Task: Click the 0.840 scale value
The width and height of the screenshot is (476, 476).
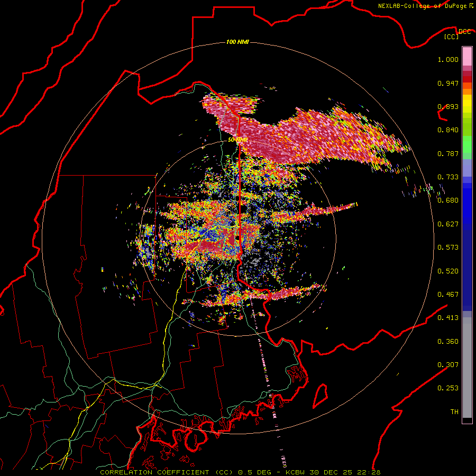Action: click(x=448, y=130)
